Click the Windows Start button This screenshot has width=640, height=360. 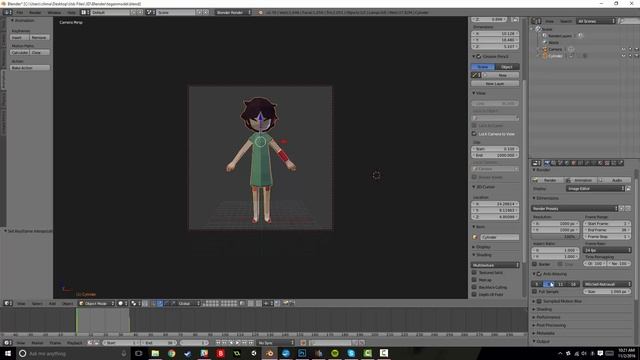(8, 353)
